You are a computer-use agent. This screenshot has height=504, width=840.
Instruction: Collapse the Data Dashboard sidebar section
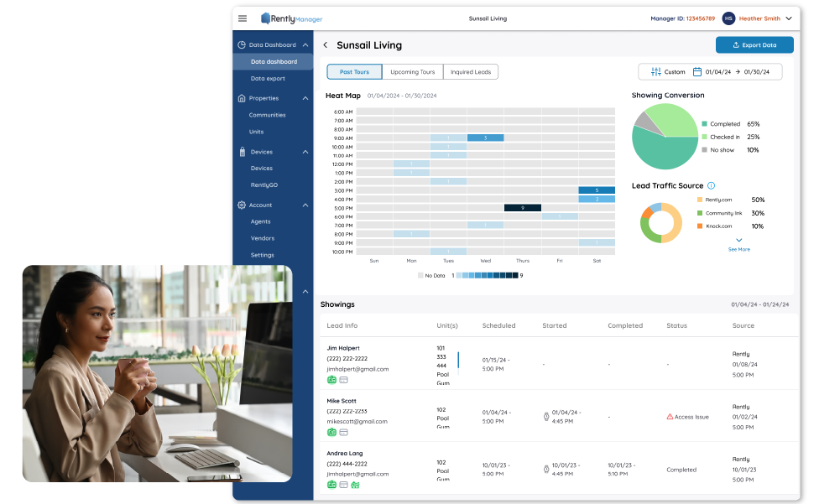click(x=305, y=44)
